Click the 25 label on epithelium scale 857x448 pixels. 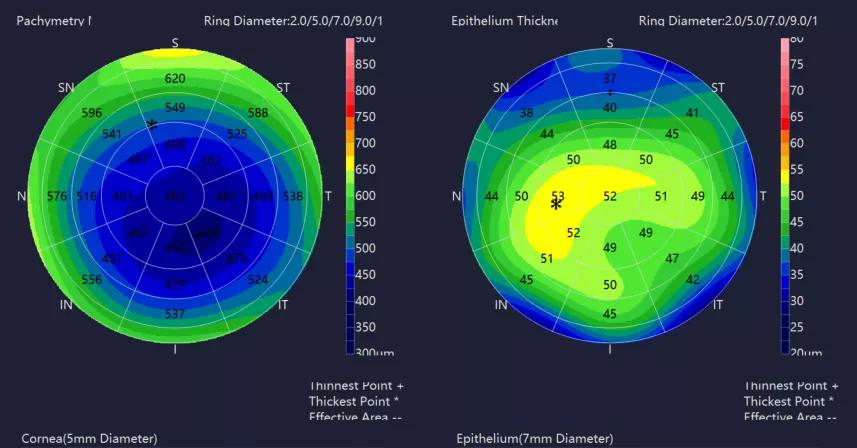tap(797, 327)
